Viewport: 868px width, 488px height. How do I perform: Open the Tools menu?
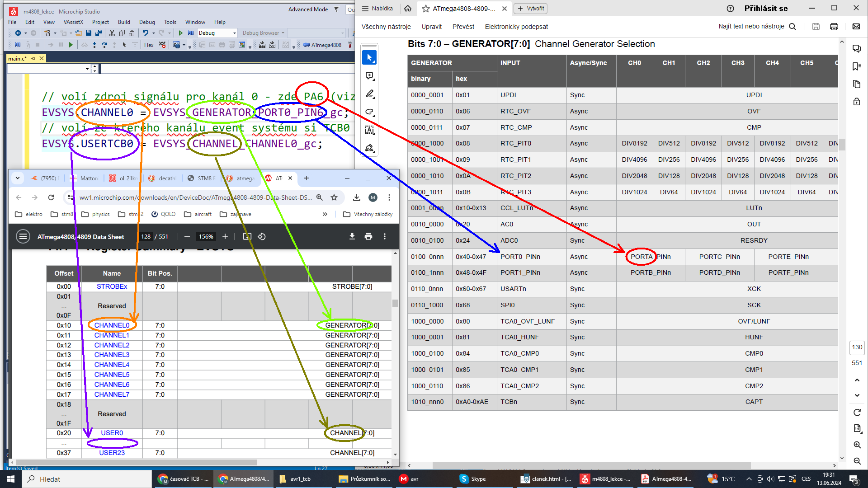(170, 22)
